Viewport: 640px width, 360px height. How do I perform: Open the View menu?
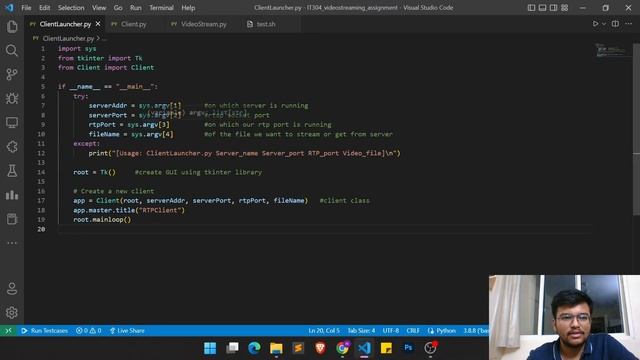pyautogui.click(x=99, y=8)
